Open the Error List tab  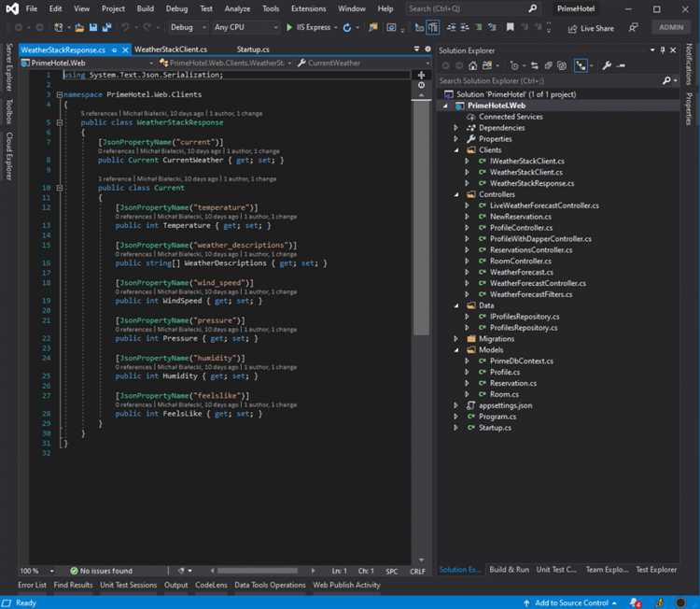pos(32,585)
